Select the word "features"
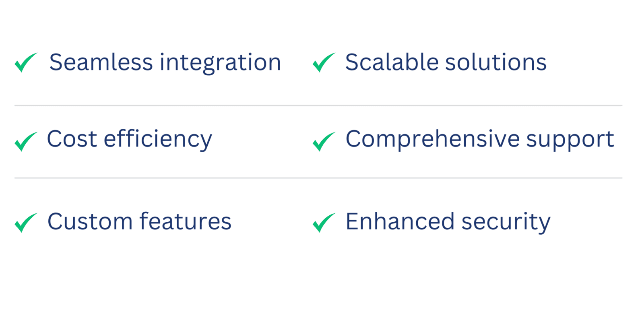This screenshot has width=644, height=322. (x=185, y=222)
